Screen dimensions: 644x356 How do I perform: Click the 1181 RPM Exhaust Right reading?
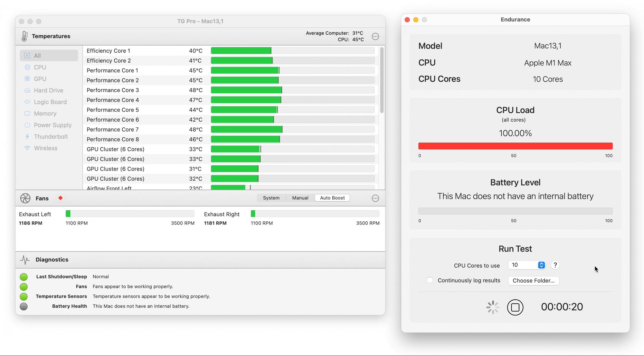pos(215,223)
